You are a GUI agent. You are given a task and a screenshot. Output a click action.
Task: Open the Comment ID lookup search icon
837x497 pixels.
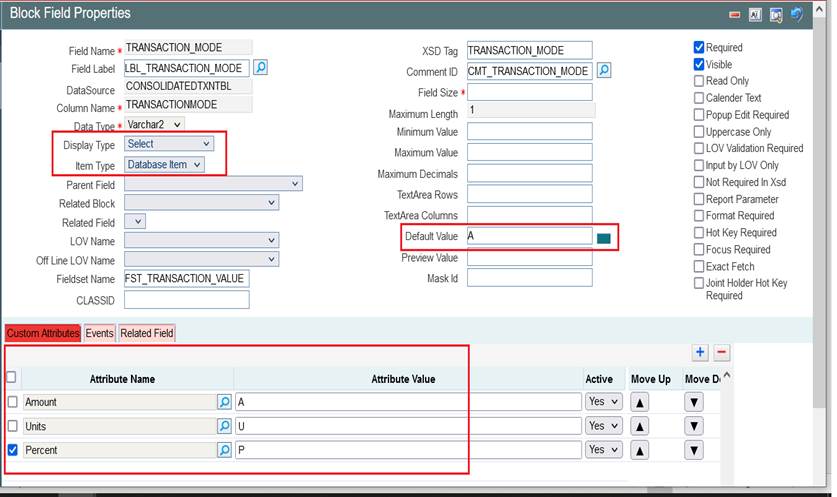pyautogui.click(x=604, y=70)
